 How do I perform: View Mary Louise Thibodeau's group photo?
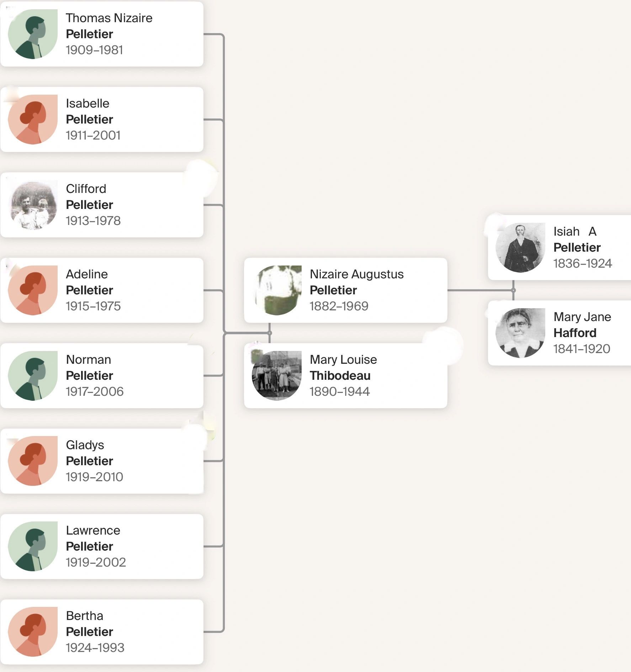[277, 376]
